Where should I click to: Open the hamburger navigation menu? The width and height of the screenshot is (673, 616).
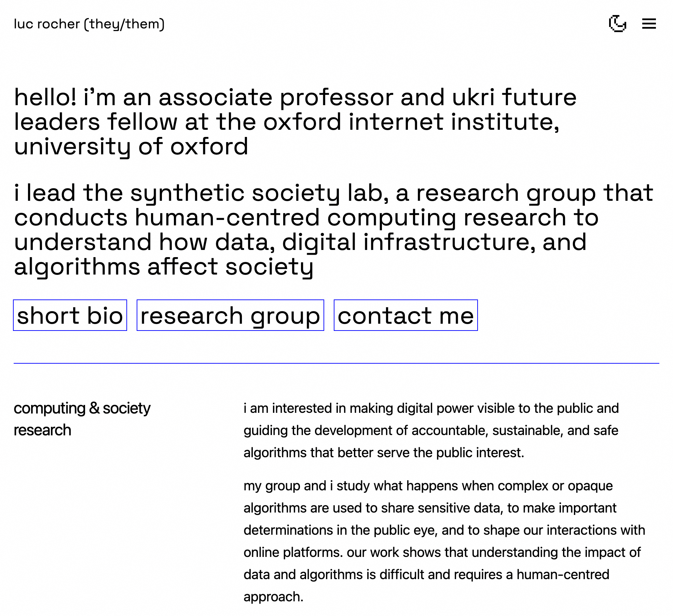(x=649, y=24)
